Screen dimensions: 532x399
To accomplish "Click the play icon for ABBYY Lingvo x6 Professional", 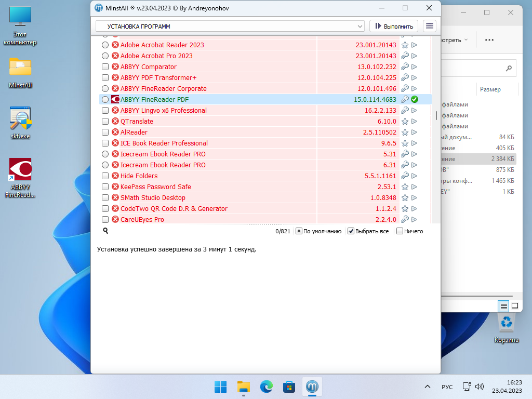I will 414,110.
